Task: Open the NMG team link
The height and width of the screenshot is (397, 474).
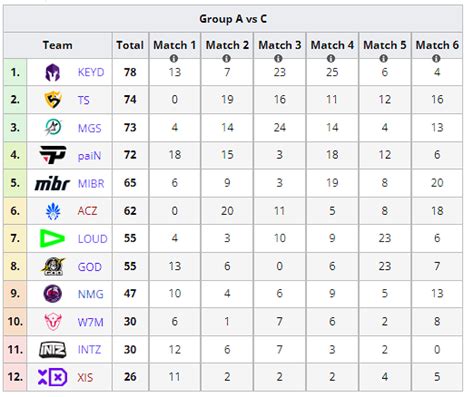Action: pyautogui.click(x=91, y=294)
